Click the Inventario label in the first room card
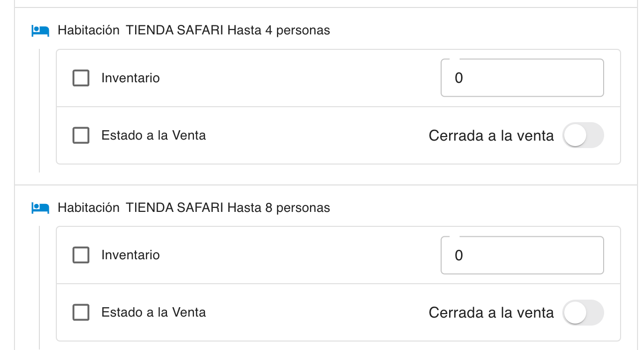This screenshot has width=644, height=350. coord(130,78)
